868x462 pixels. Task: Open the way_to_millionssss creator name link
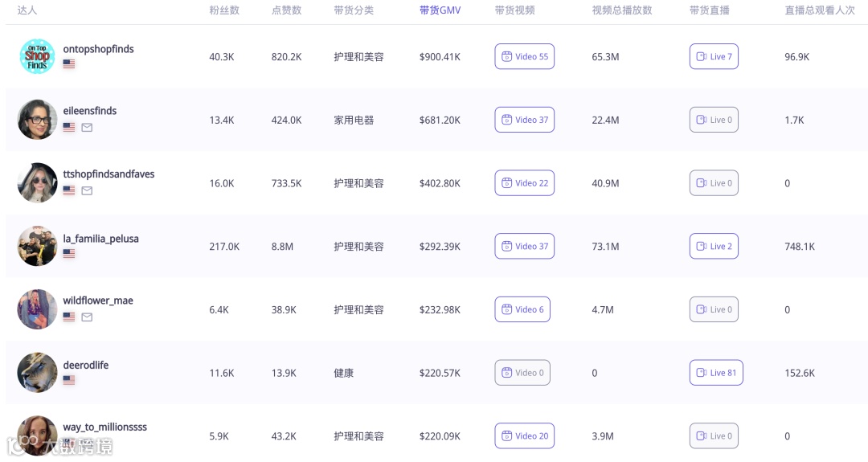(x=104, y=427)
